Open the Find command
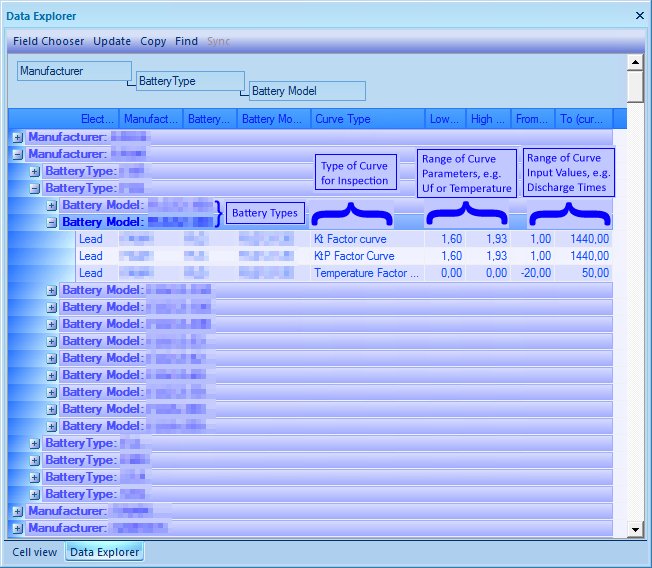 [x=186, y=41]
